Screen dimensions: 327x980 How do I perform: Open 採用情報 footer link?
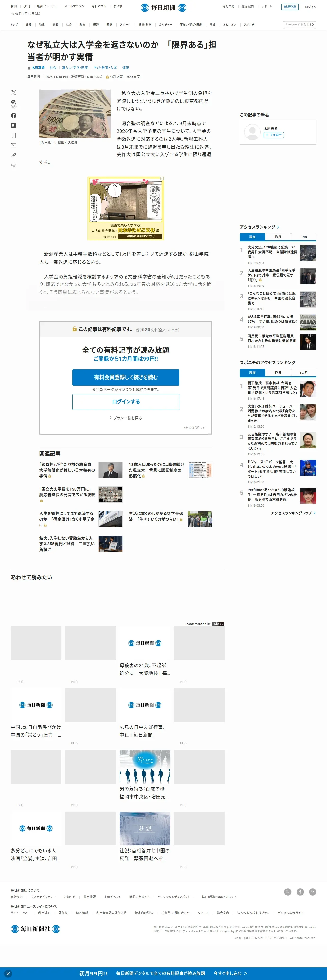click(x=89, y=897)
